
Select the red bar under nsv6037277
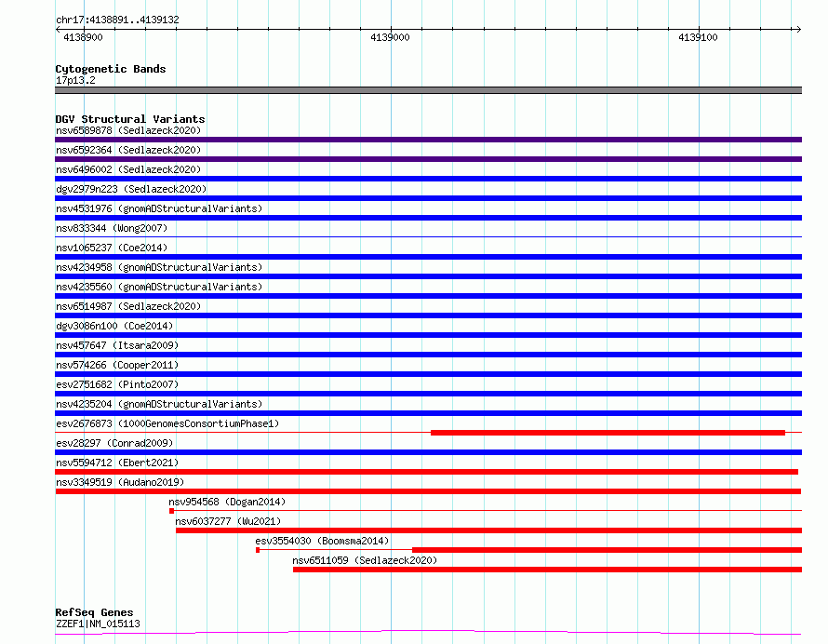pos(489,530)
